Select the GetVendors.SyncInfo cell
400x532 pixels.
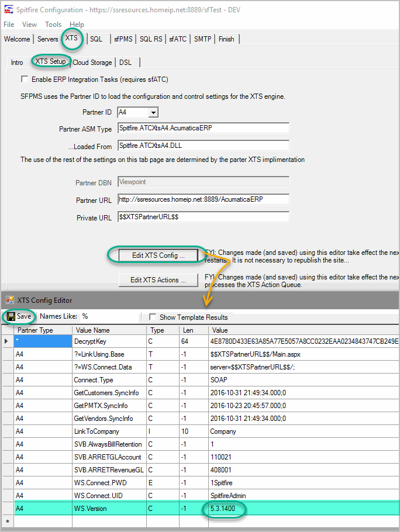(x=109, y=419)
